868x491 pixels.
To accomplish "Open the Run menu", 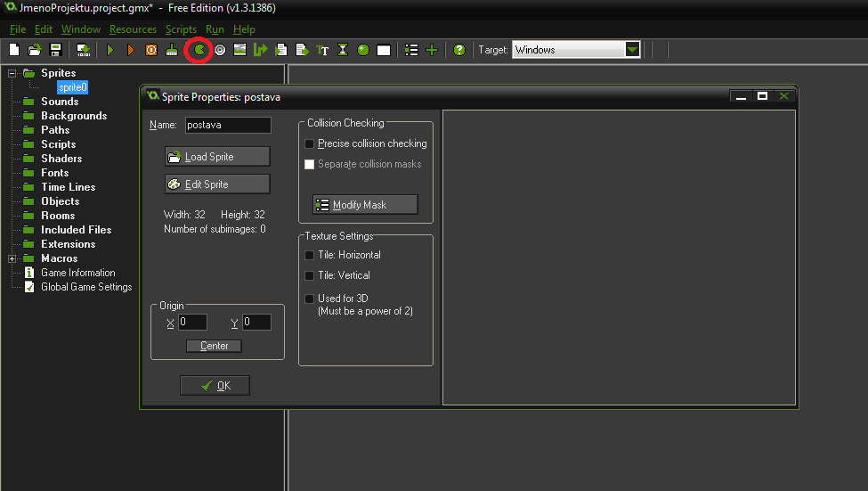I will point(215,29).
